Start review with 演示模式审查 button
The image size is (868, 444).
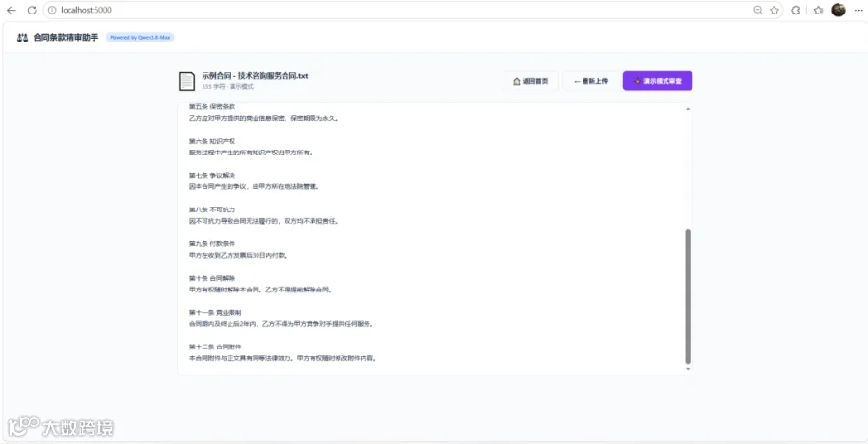pos(657,81)
